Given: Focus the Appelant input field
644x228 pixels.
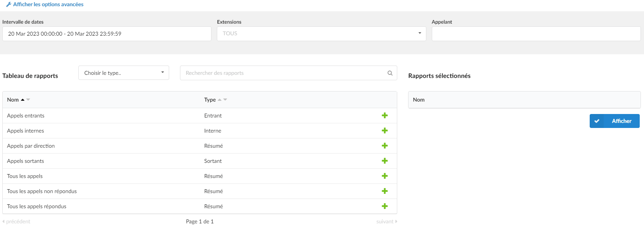Looking at the screenshot, I should click(x=536, y=34).
